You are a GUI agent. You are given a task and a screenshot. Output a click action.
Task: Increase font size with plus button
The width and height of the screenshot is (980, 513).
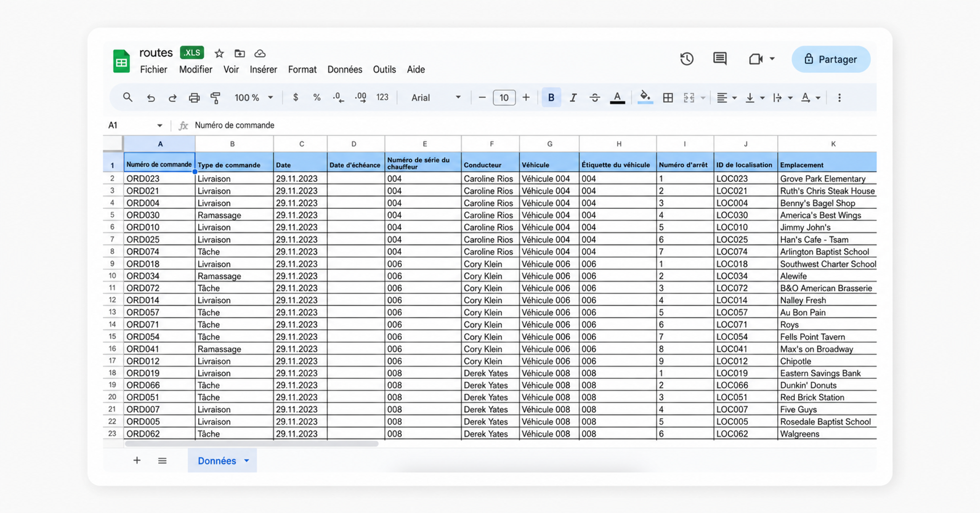click(526, 97)
